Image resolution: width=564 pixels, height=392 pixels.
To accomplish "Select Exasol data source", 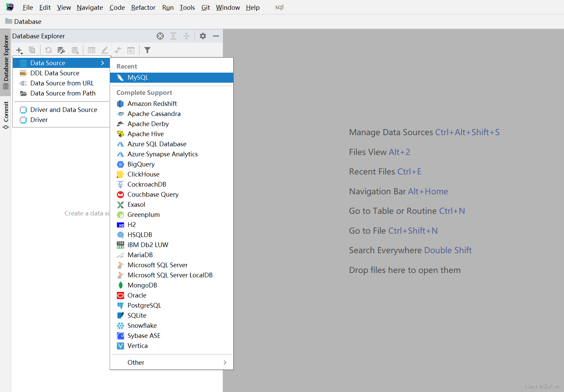I will (x=172, y=204).
